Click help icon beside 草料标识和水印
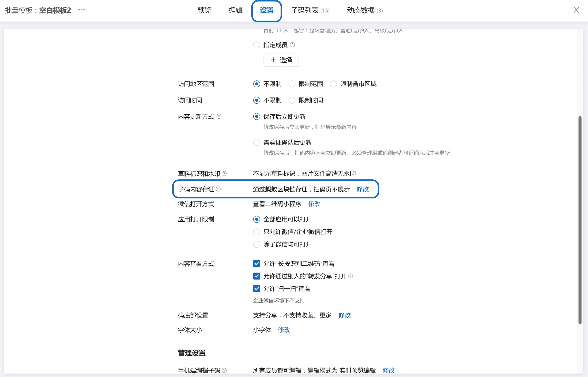Screen dimensions: 588x377 click(x=224, y=174)
